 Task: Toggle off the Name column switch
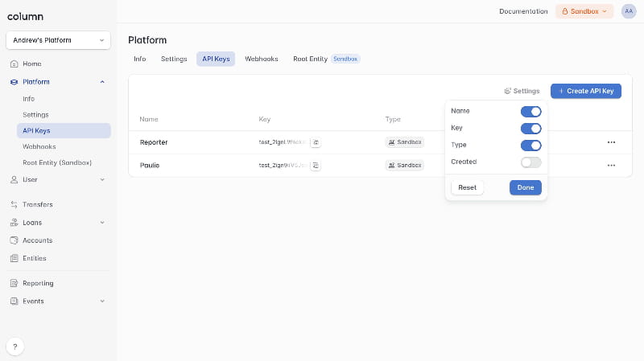coord(530,112)
